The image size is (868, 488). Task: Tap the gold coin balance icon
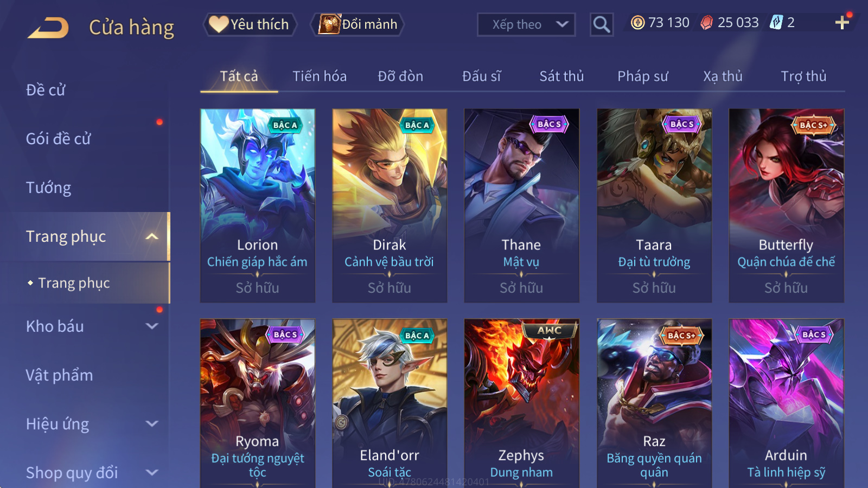638,22
